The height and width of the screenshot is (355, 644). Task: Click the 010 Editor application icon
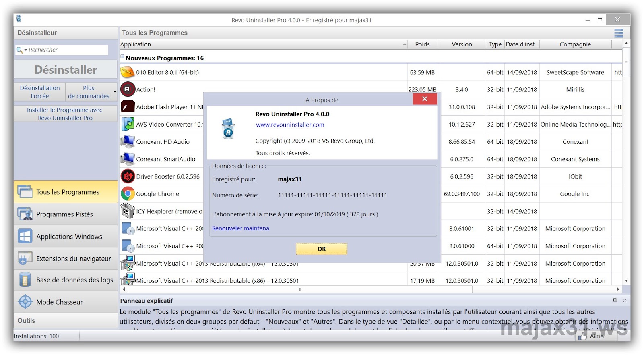[128, 72]
